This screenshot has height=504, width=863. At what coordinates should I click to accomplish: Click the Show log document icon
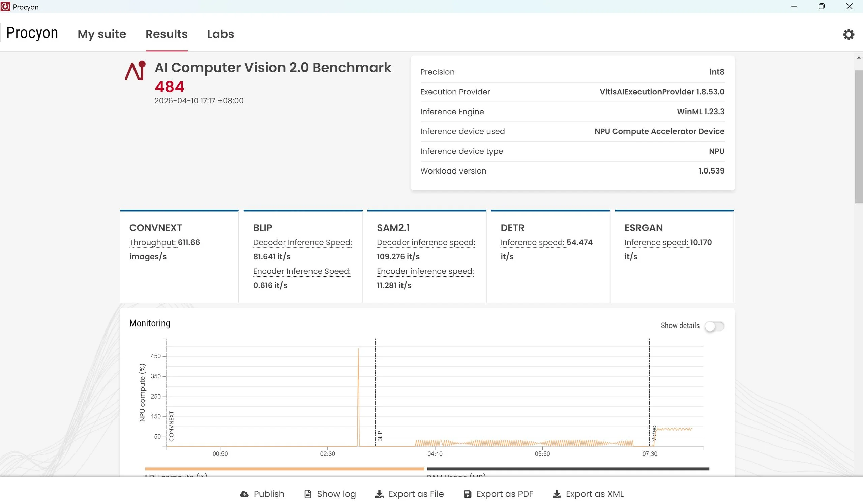[x=308, y=494]
